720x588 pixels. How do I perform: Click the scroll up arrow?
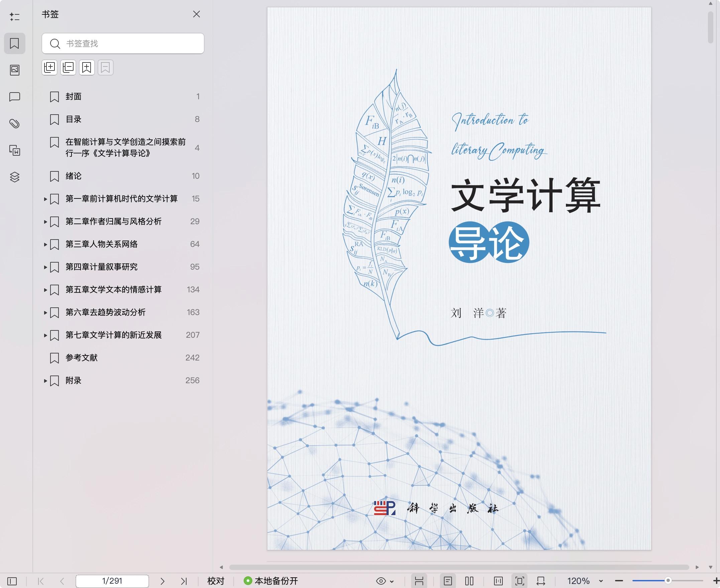point(711,3)
